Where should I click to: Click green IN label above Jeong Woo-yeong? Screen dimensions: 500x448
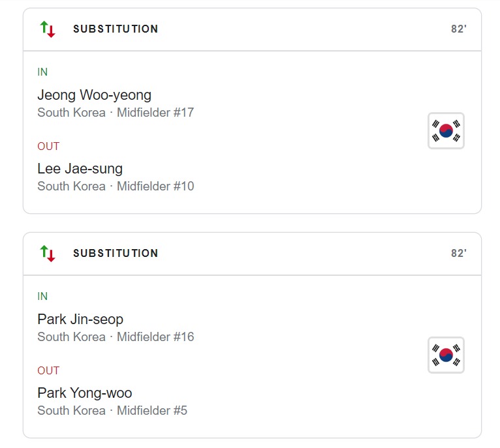pos(42,72)
